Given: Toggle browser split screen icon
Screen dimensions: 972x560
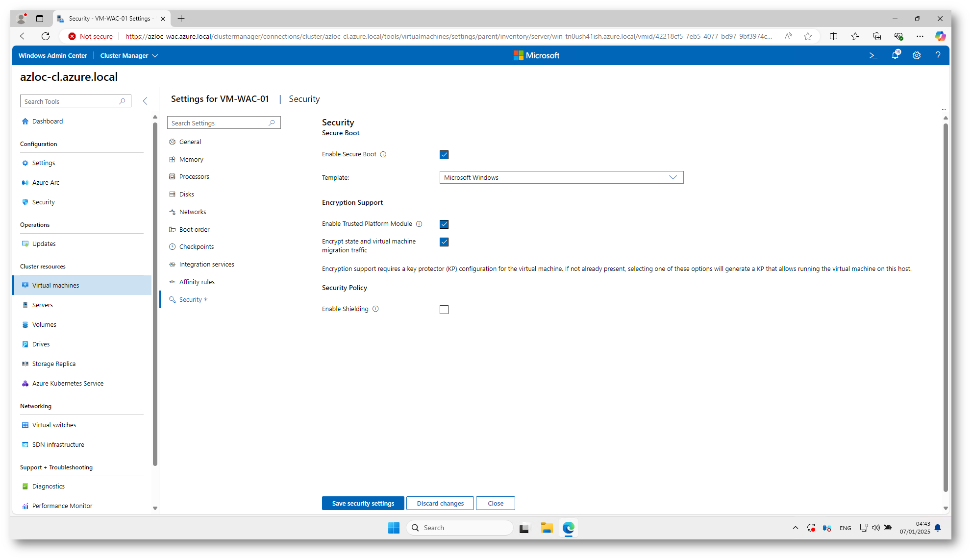Looking at the screenshot, I should (x=833, y=36).
